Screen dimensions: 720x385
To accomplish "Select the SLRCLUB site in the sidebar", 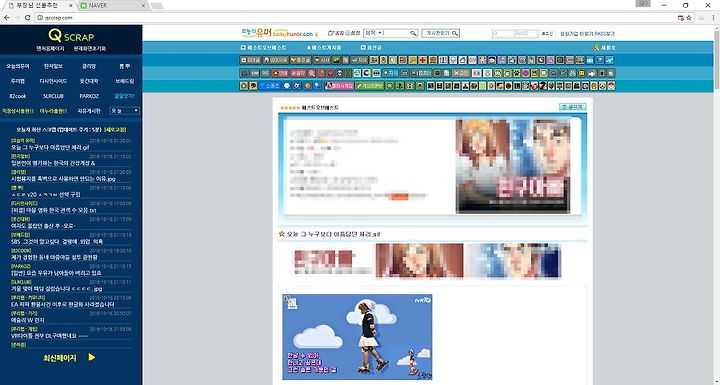I will (x=53, y=96).
